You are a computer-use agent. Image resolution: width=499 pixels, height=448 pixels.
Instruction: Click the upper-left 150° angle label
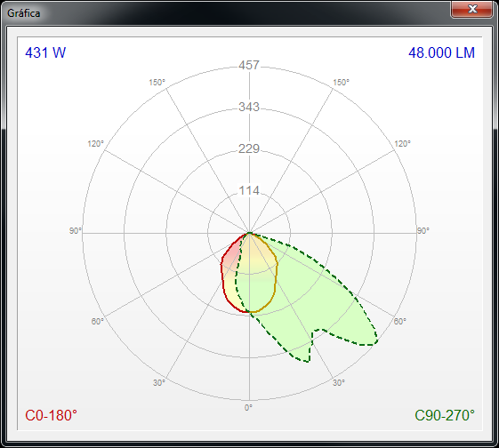coord(157,83)
